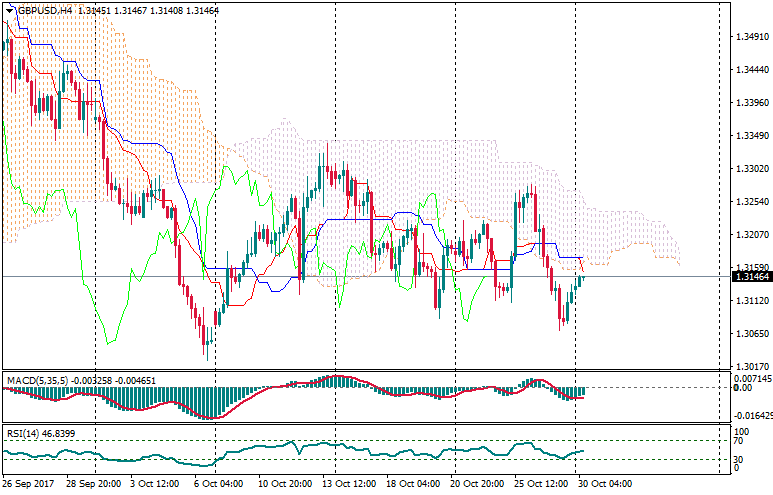Image resolution: width=773 pixels, height=495 pixels.
Task: Click the 1.33960 price axis label
Action: pyautogui.click(x=751, y=103)
